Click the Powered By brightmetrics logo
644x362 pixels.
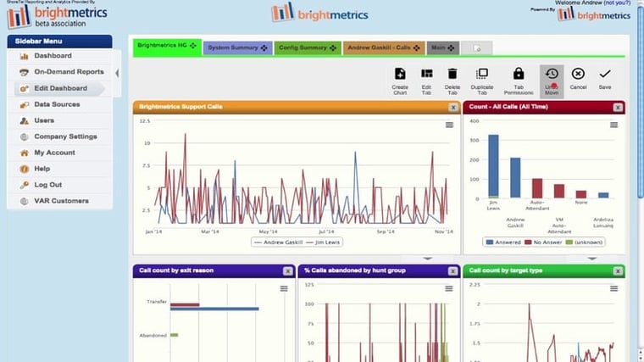[593, 14]
